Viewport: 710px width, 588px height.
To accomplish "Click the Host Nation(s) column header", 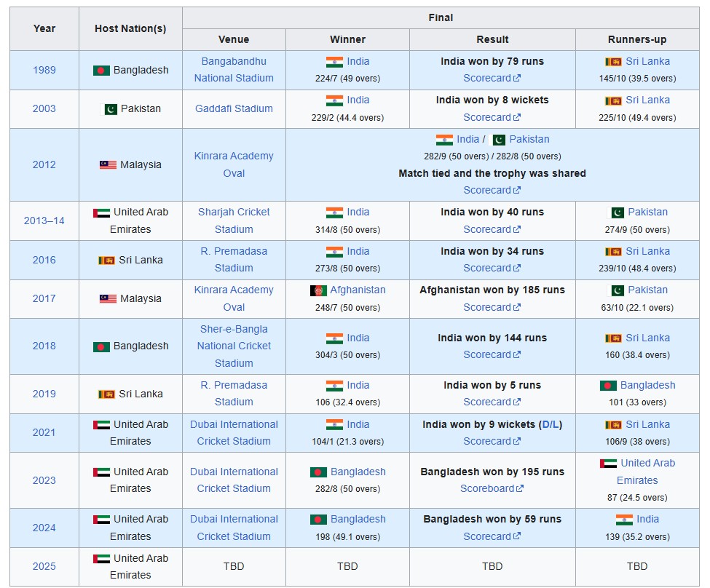I will [x=130, y=29].
